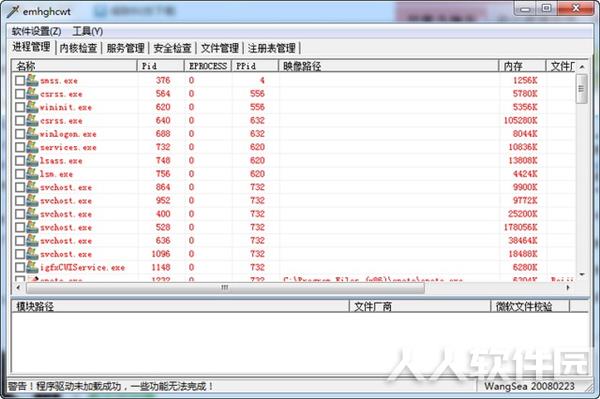Viewport: 600px width, 399px height.
Task: Sort process list by Pid column header
Action: [x=160, y=66]
